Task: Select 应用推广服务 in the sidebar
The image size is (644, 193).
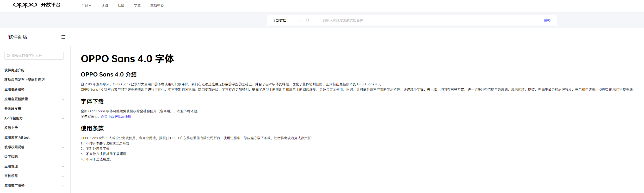Action: [x=14, y=186]
